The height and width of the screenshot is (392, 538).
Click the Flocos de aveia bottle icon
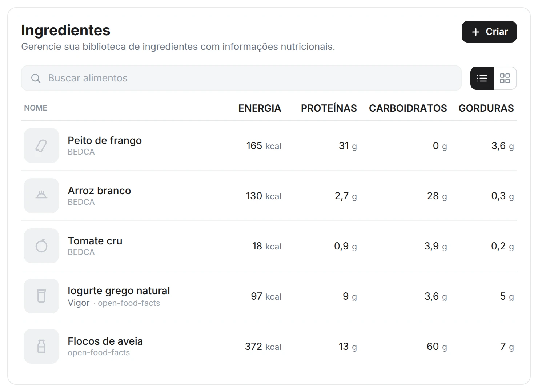point(41,346)
